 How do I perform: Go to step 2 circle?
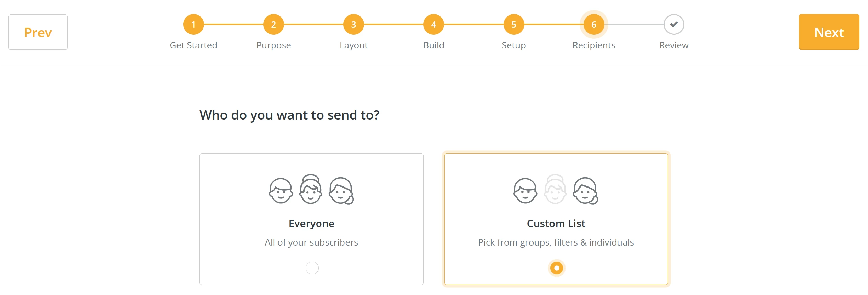pos(273,24)
